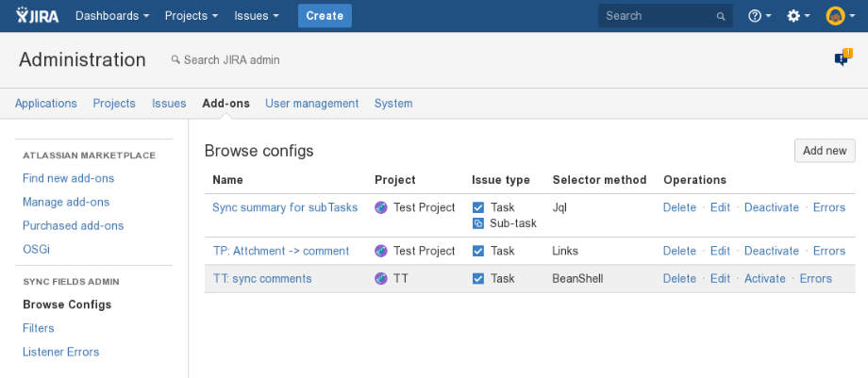
Task: Switch to the User management tab
Action: click(x=311, y=104)
